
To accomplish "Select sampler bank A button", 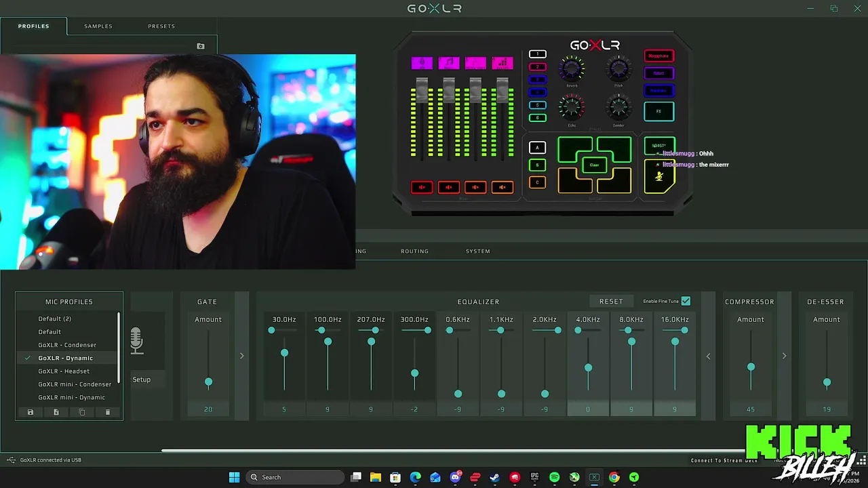I will point(537,148).
